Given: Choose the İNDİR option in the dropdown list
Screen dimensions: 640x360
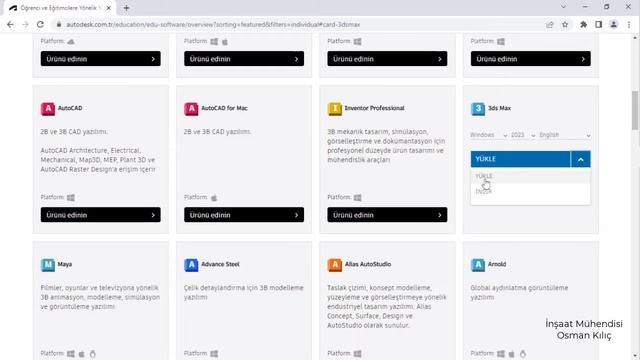Looking at the screenshot, I should click(530, 191).
